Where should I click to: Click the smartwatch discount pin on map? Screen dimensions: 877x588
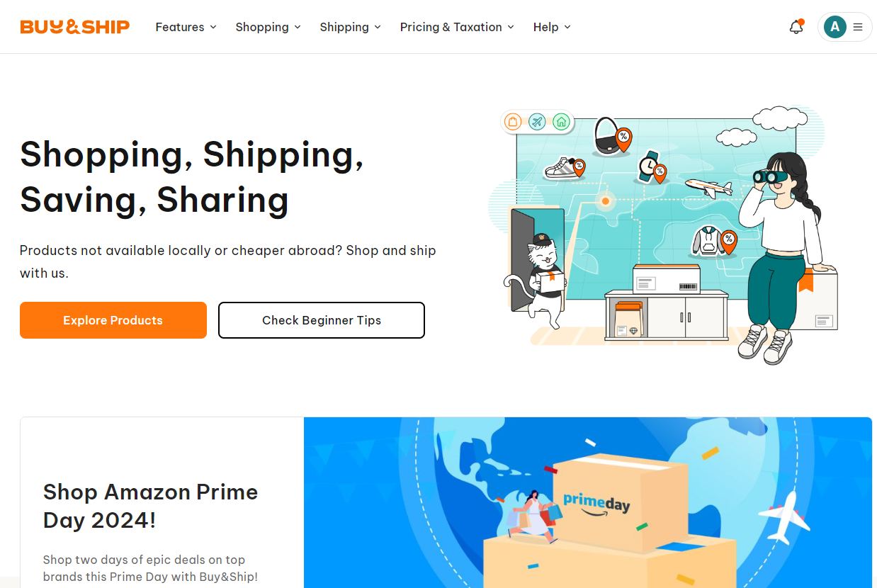click(x=660, y=173)
